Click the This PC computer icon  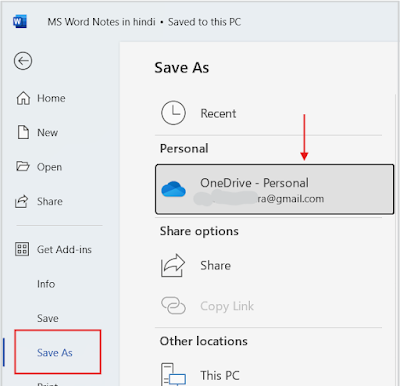[x=173, y=375]
